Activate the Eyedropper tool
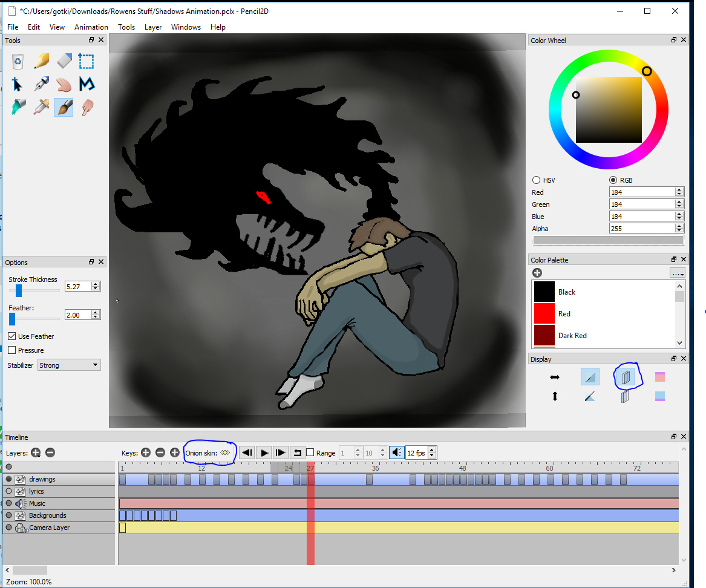This screenshot has height=588, width=706. coord(41,108)
